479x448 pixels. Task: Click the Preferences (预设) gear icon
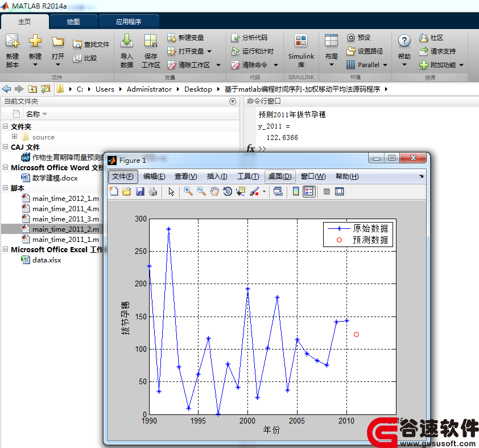pyautogui.click(x=350, y=38)
